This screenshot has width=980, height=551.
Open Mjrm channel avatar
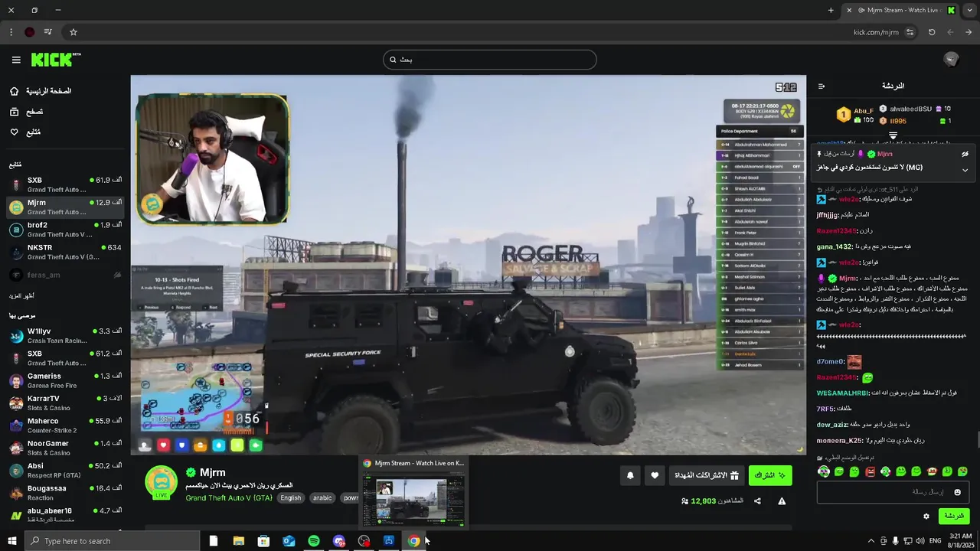tap(162, 482)
